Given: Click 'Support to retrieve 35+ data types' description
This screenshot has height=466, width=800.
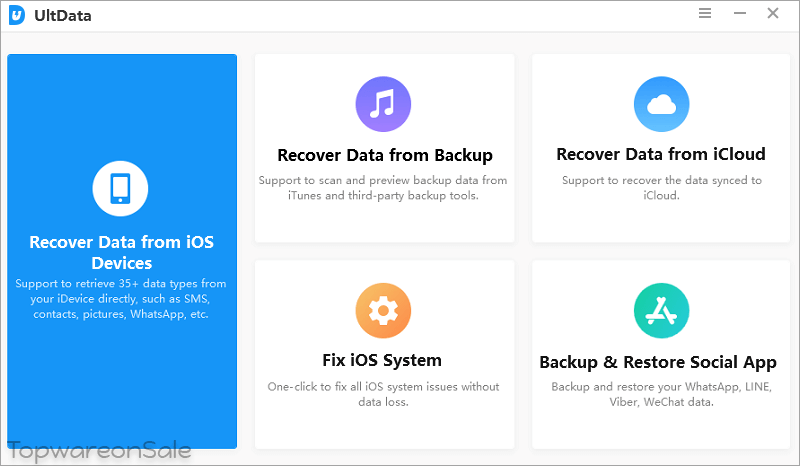Looking at the screenshot, I should tap(120, 299).
